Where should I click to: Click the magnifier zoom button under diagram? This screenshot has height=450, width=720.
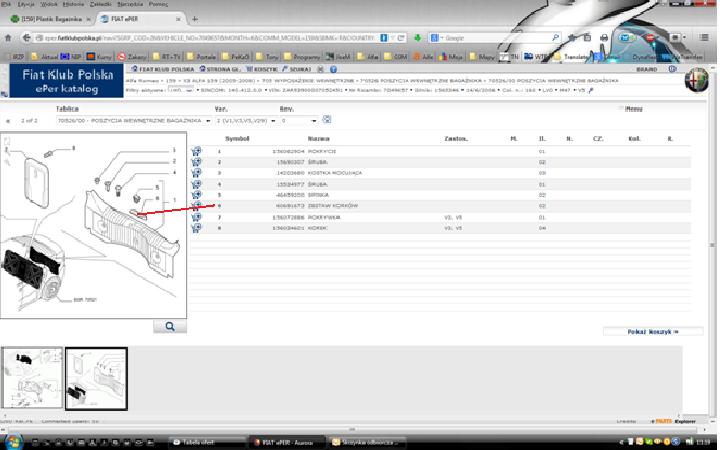170,326
